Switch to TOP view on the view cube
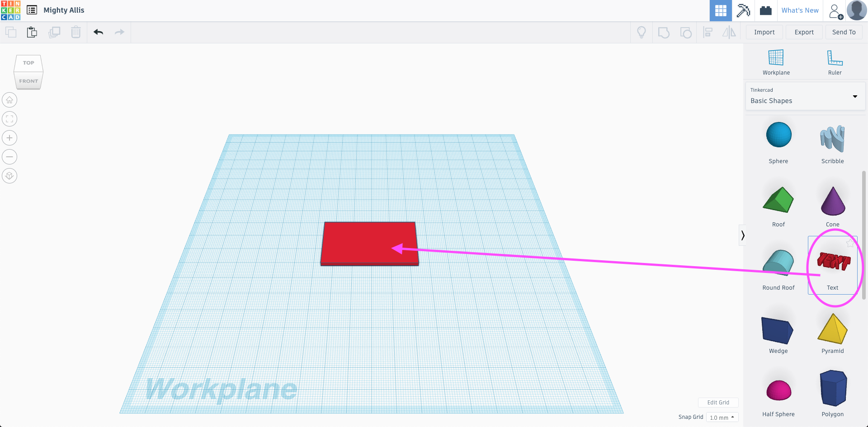 28,62
